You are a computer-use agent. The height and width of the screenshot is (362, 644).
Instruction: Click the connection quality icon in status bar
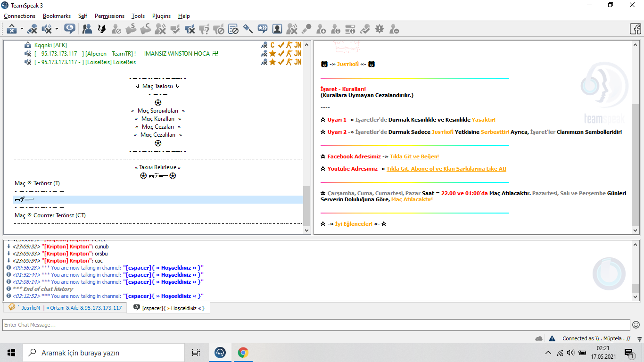click(x=640, y=338)
